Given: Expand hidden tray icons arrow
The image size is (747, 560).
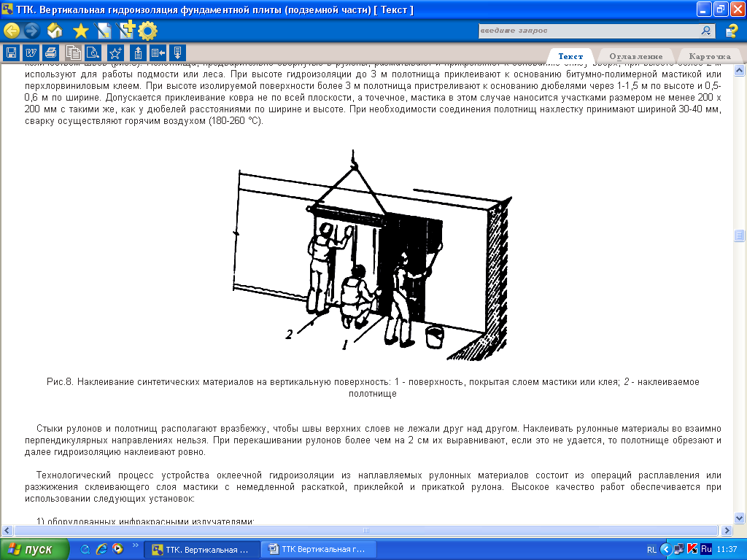Looking at the screenshot, I should pyautogui.click(x=665, y=550).
